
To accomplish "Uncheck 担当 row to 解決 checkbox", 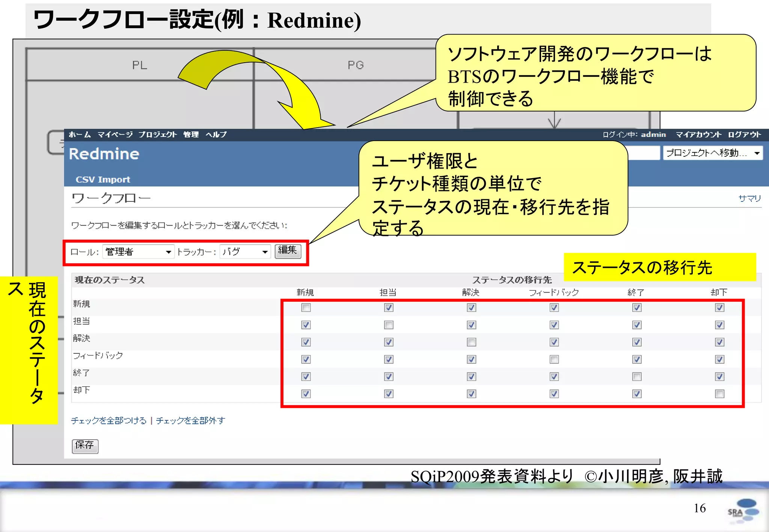I will pyautogui.click(x=472, y=325).
